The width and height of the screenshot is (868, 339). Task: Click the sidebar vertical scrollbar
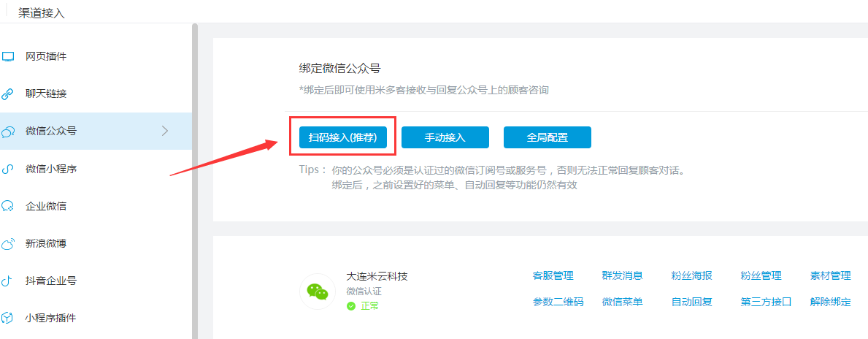pos(195,181)
